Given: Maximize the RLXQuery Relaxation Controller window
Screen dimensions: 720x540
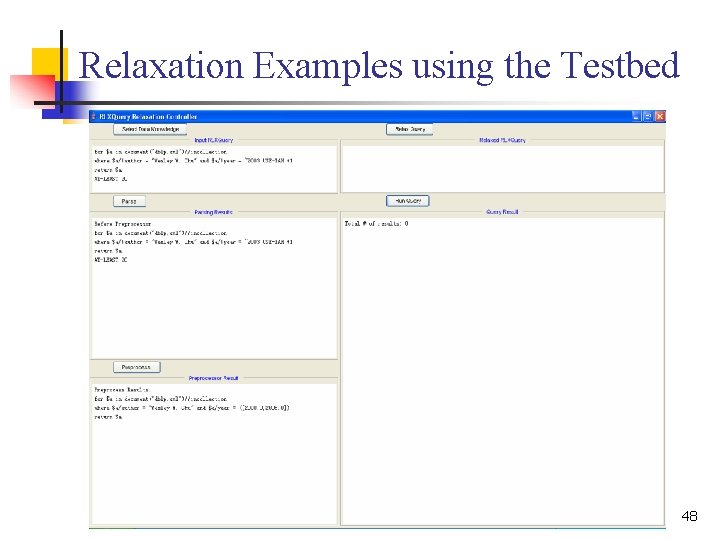Looking at the screenshot, I should coord(647,117).
